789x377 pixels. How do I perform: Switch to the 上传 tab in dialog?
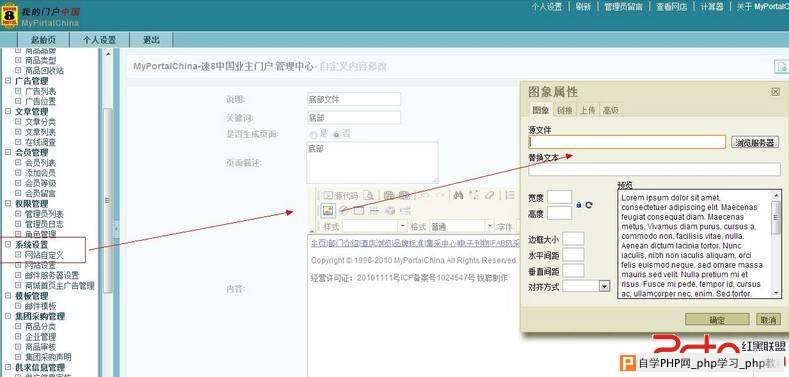pyautogui.click(x=587, y=110)
